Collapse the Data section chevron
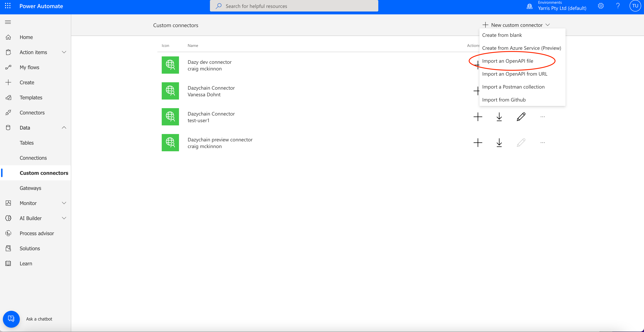Image resolution: width=644 pixels, height=332 pixels. (64, 128)
